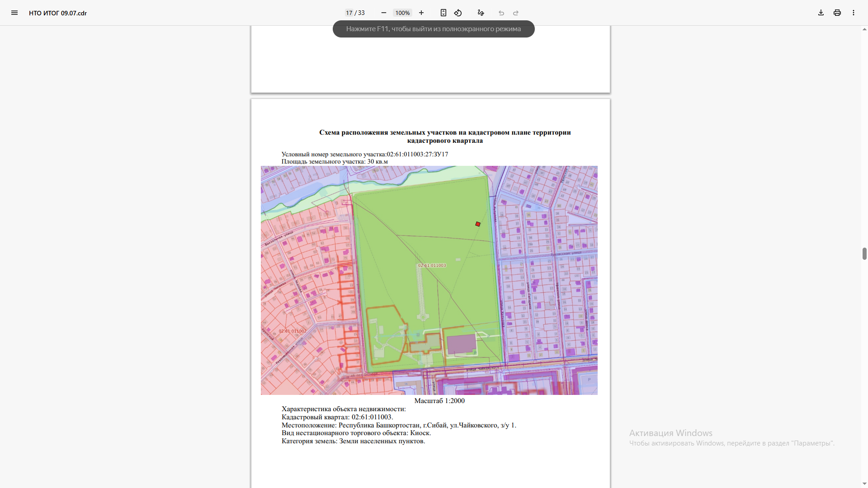Click the 100% zoom level field

point(402,13)
